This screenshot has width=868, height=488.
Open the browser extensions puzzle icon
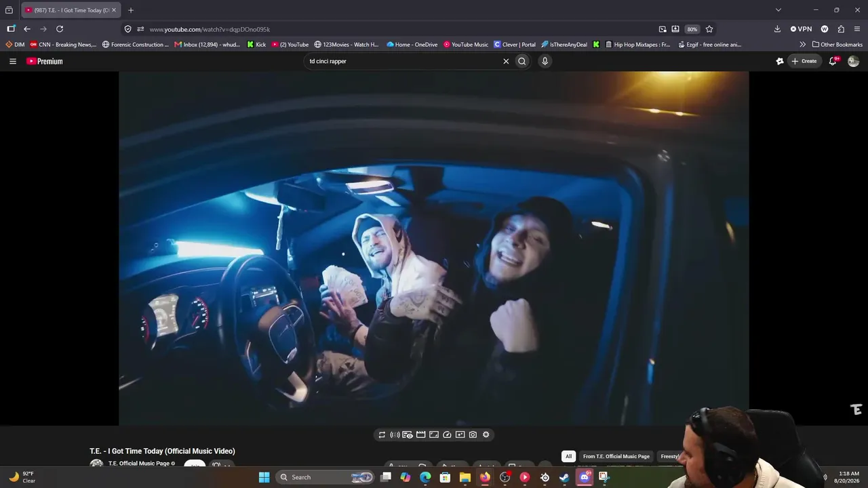pyautogui.click(x=841, y=29)
